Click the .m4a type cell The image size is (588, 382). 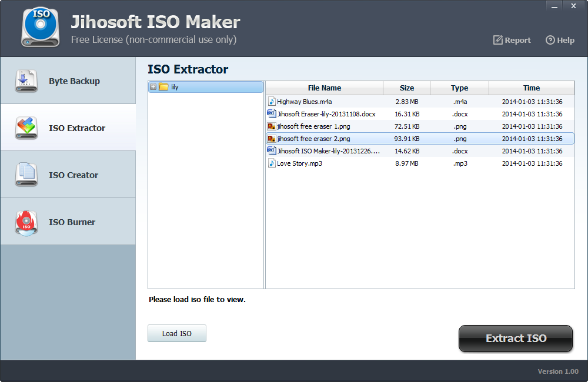(x=460, y=102)
